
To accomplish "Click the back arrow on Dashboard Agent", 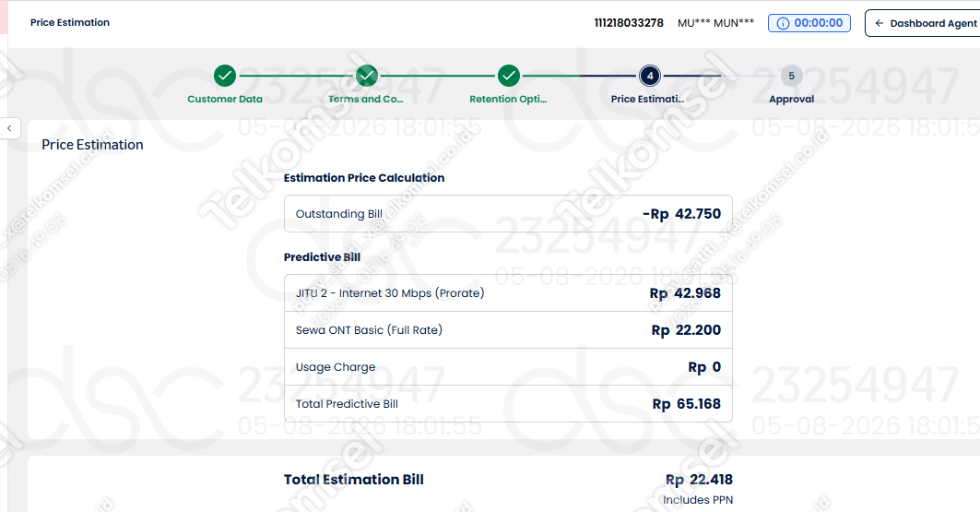I will point(879,23).
